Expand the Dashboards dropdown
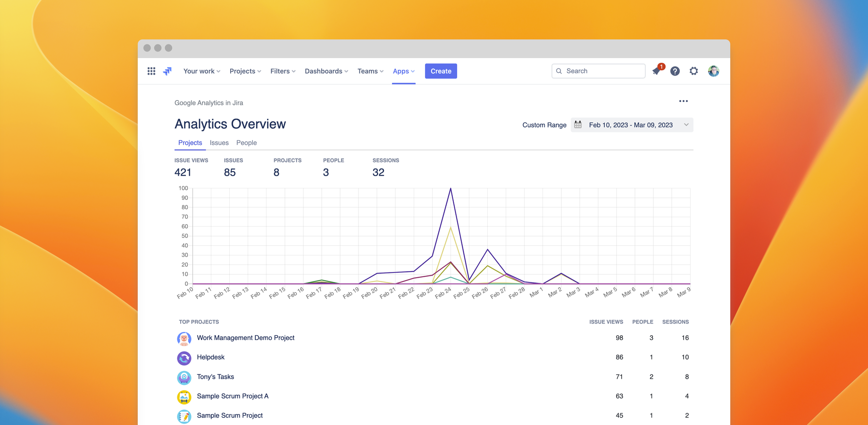868x425 pixels. tap(326, 71)
